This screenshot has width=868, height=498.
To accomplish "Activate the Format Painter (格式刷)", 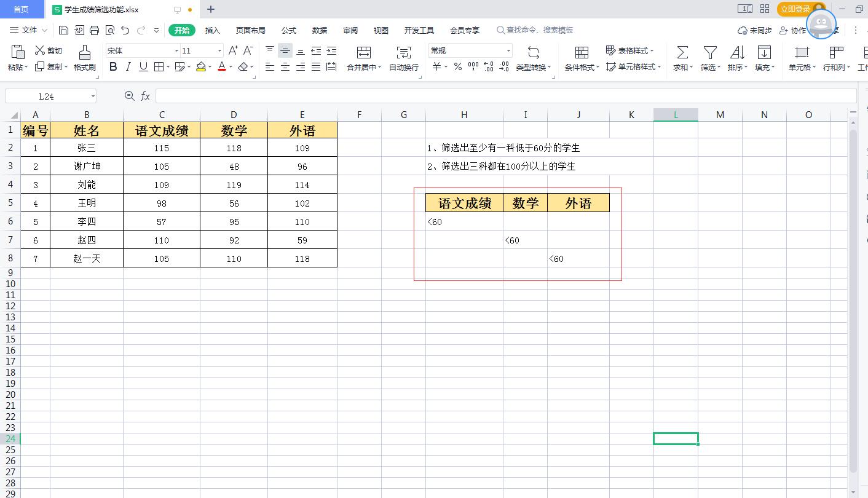I will pyautogui.click(x=85, y=58).
